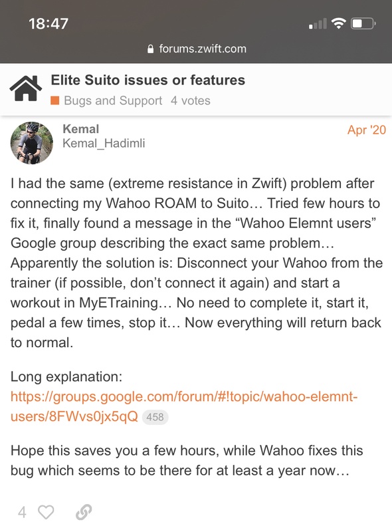The height and width of the screenshot is (532, 392).
Task: Tap the Elite Suito issues or features title
Action: click(x=148, y=80)
